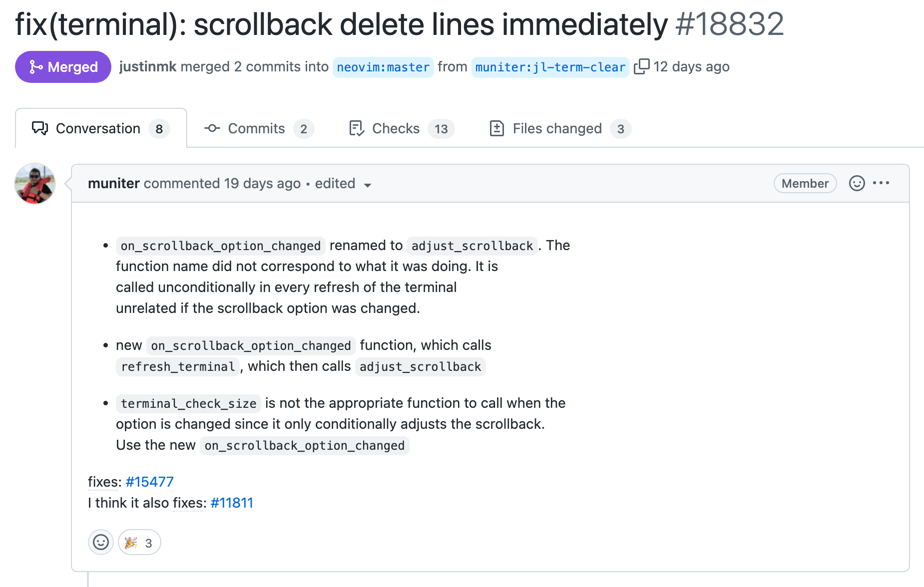This screenshot has height=587, width=924.
Task: Open the reaction smiley in the comment header
Action: (857, 183)
